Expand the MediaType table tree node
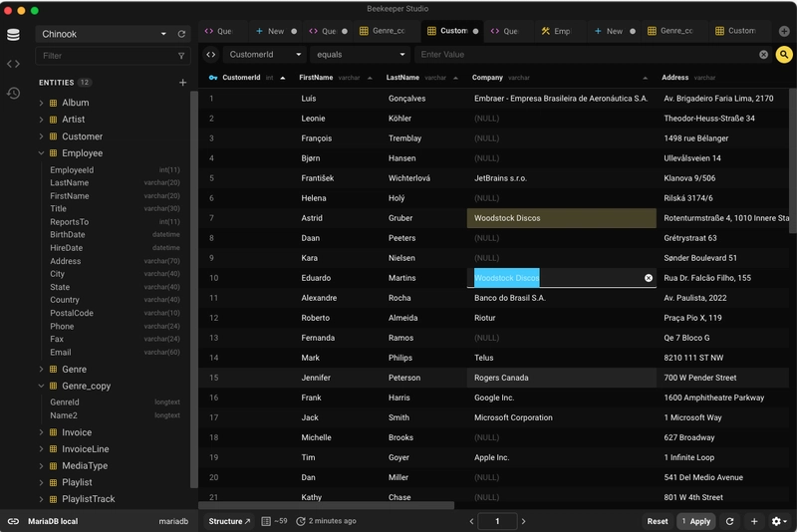Viewport: 797px width, 532px height. (41, 466)
